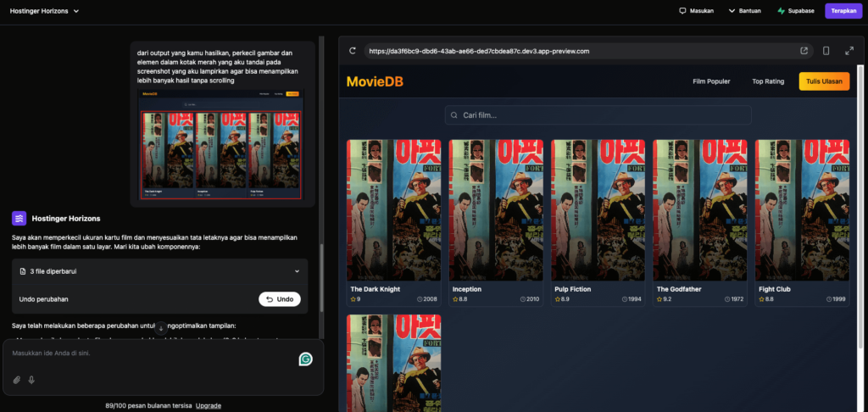Click the Masukan feedback icon
Image resolution: width=868 pixels, height=412 pixels.
point(682,10)
